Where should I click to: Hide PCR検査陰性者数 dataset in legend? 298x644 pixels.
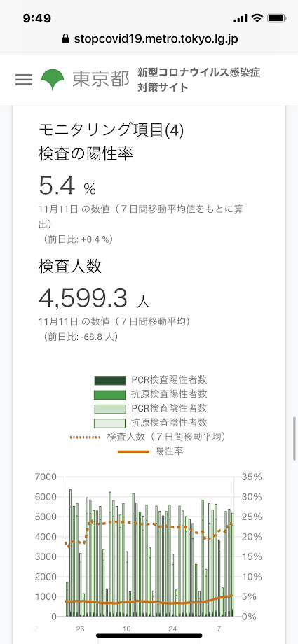[x=151, y=409]
